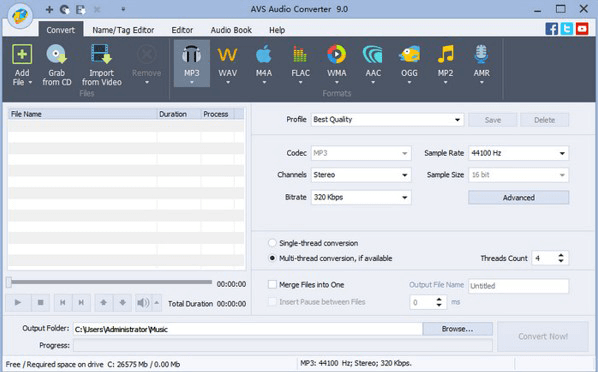Click the Browse... button

[x=457, y=329]
